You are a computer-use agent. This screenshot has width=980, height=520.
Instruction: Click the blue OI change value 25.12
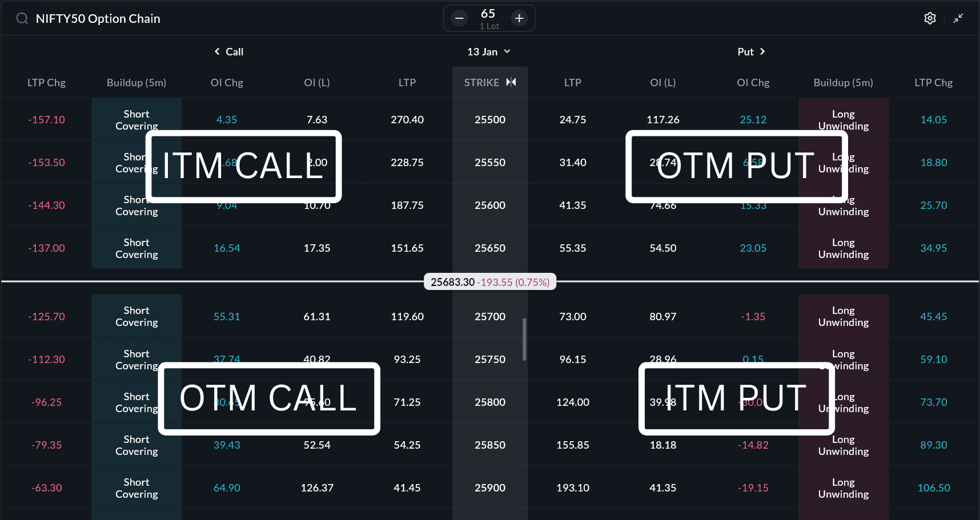[753, 119]
